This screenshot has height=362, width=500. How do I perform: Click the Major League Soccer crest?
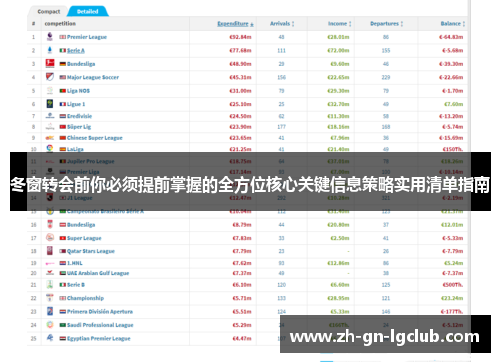(50, 77)
